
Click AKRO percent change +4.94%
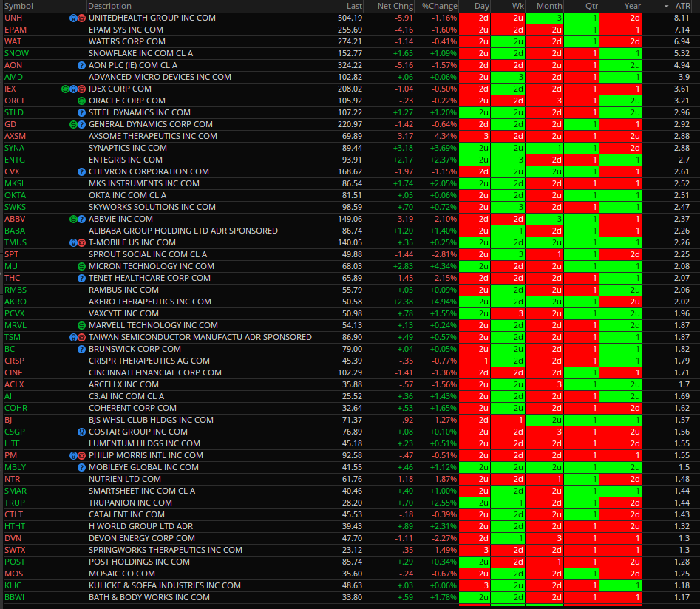444,302
